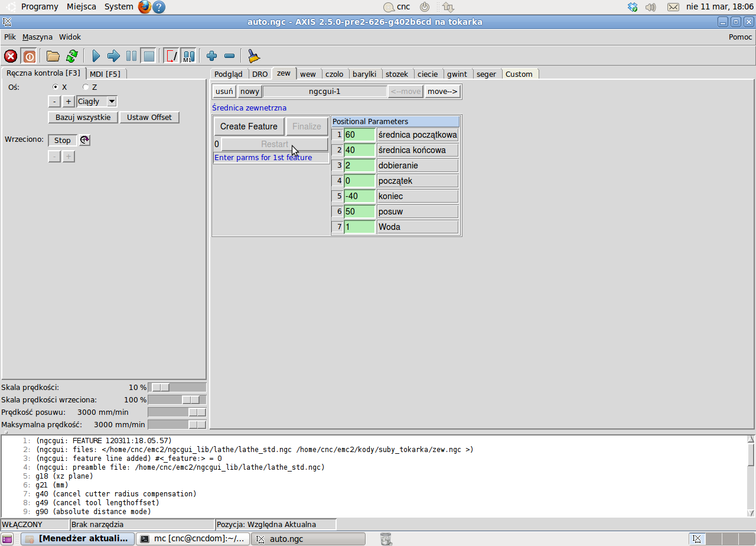This screenshot has width=756, height=546.
Task: Switch to the barylki tab
Action: (x=364, y=74)
